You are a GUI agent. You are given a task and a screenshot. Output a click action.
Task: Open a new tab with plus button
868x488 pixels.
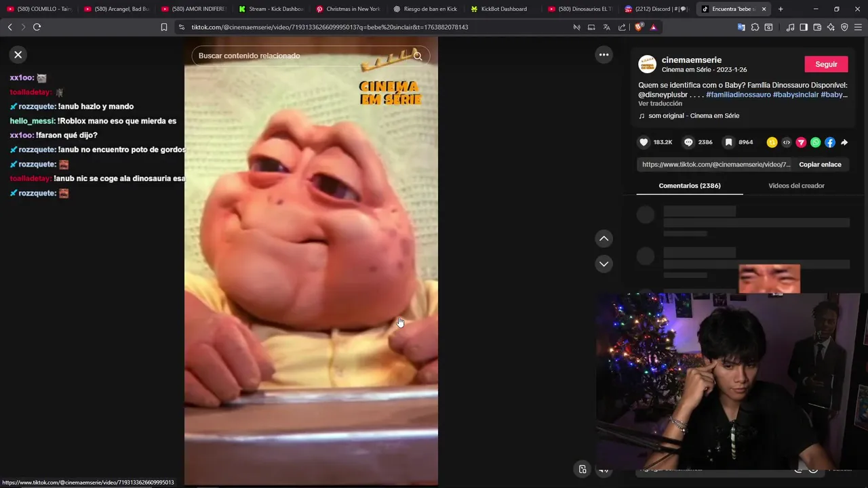pos(781,9)
